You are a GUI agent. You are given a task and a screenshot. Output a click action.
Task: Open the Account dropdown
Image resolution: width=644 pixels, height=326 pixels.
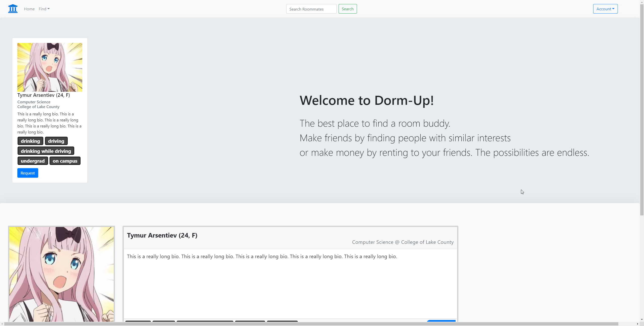point(605,9)
